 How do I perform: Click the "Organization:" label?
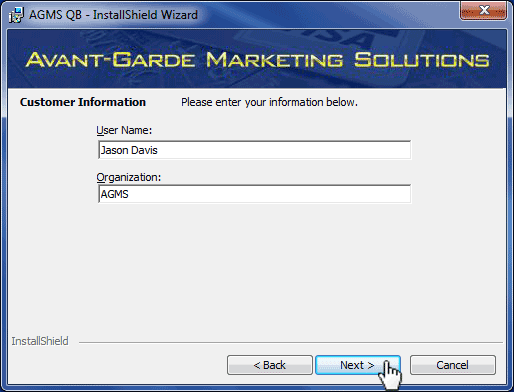pyautogui.click(x=129, y=177)
